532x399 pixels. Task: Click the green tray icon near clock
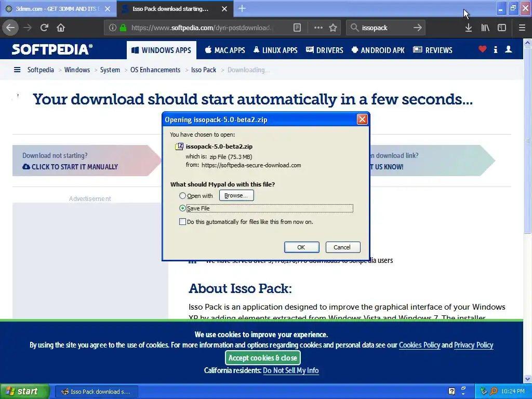[484, 391]
